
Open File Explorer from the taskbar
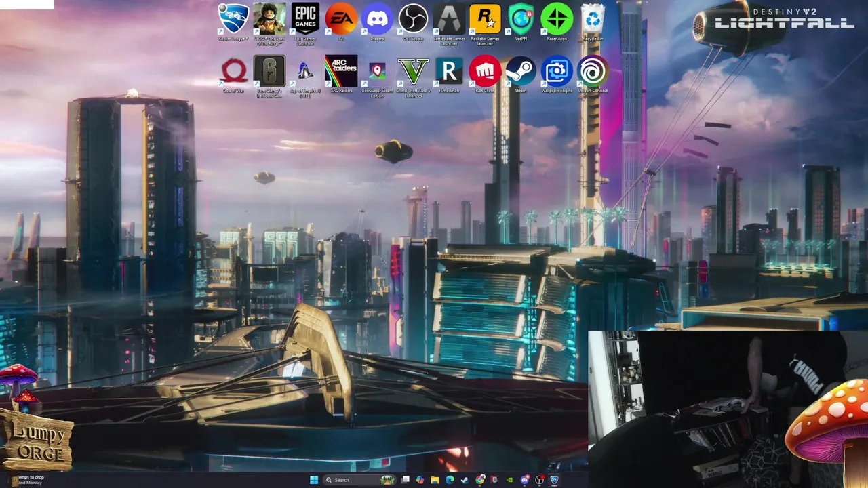point(435,480)
